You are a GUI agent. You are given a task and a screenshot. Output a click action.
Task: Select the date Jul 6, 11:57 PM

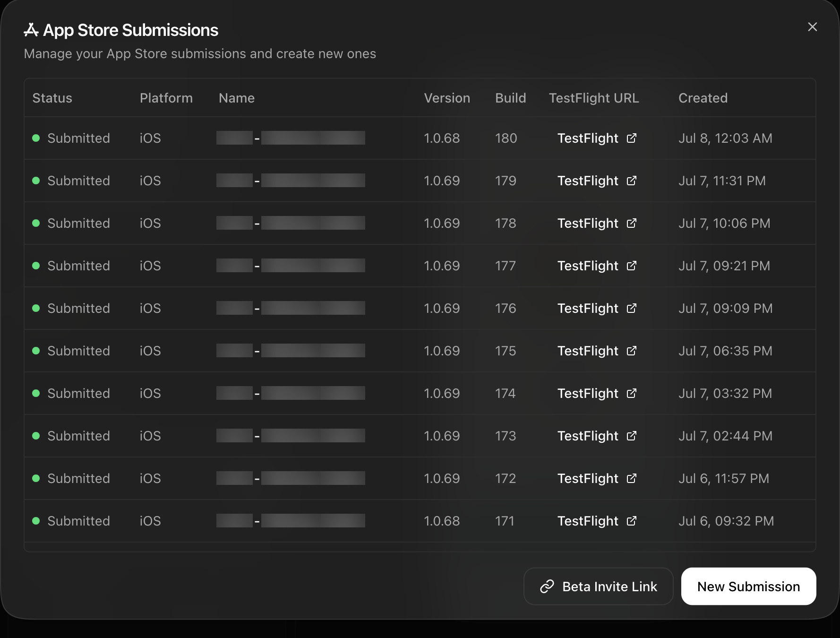(x=724, y=478)
